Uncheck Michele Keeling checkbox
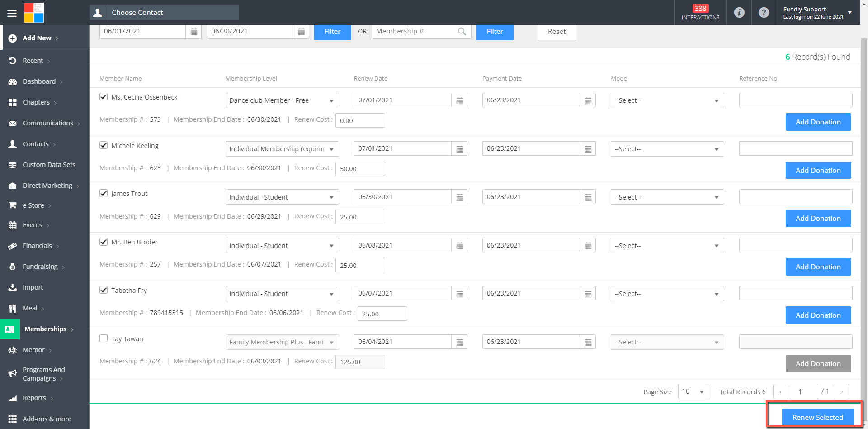Viewport: 868px width, 429px height. pos(104,145)
